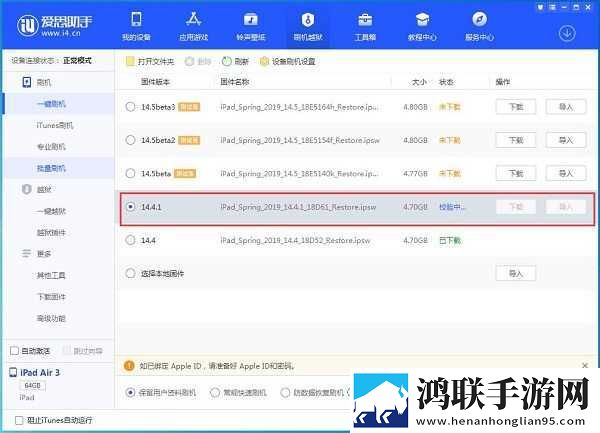
Task: Select the 14.5beta2 firmware radio button
Action: point(130,140)
